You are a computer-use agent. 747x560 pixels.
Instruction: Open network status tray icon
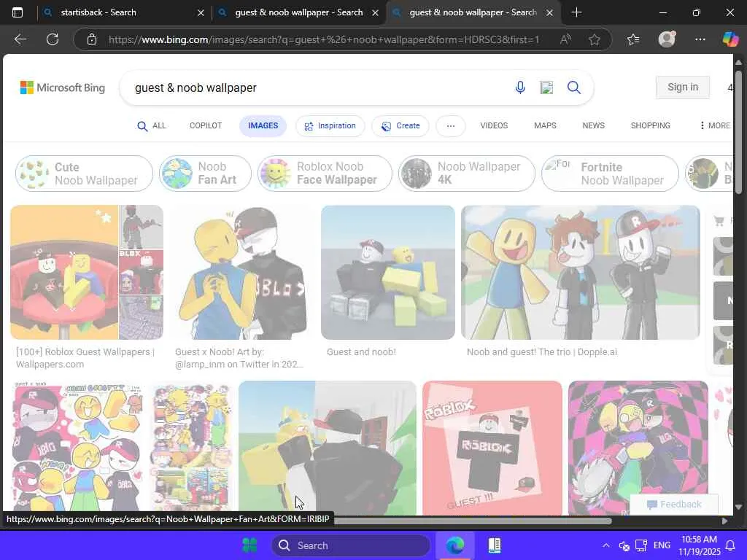(x=641, y=545)
